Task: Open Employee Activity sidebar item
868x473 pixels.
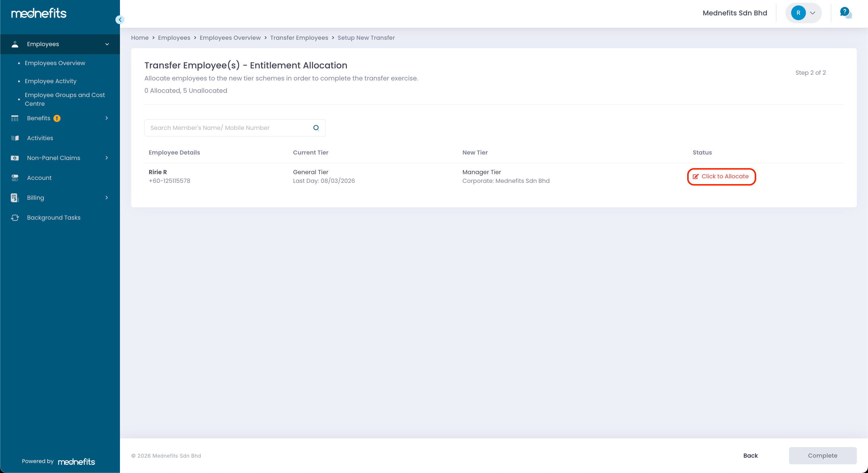Action: (51, 81)
